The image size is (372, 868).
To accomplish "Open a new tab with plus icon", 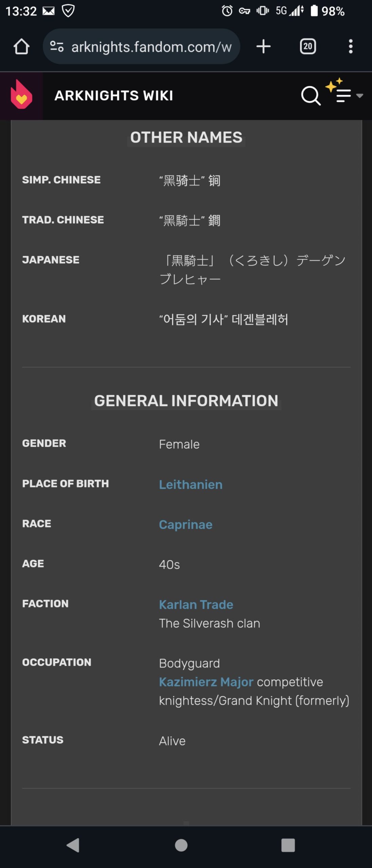I will [263, 46].
